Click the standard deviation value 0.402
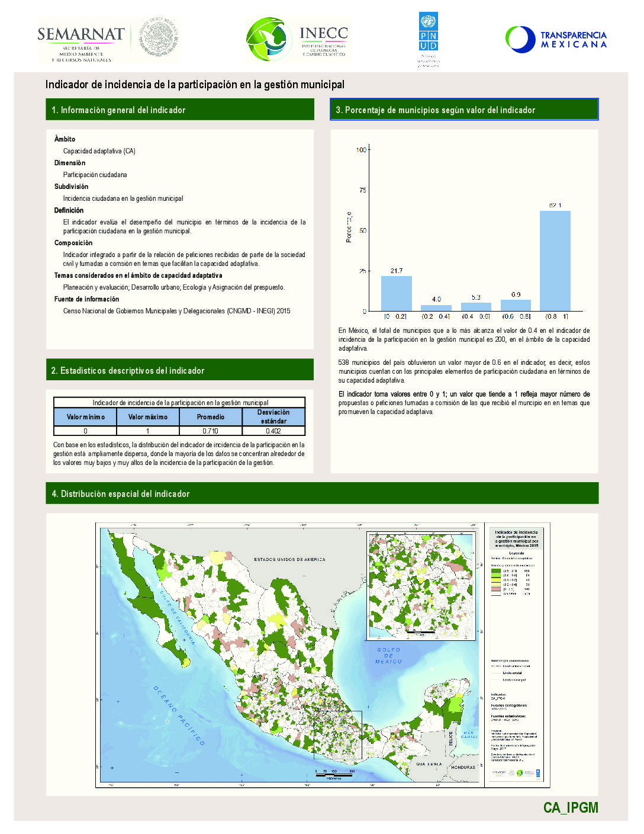 [273, 431]
